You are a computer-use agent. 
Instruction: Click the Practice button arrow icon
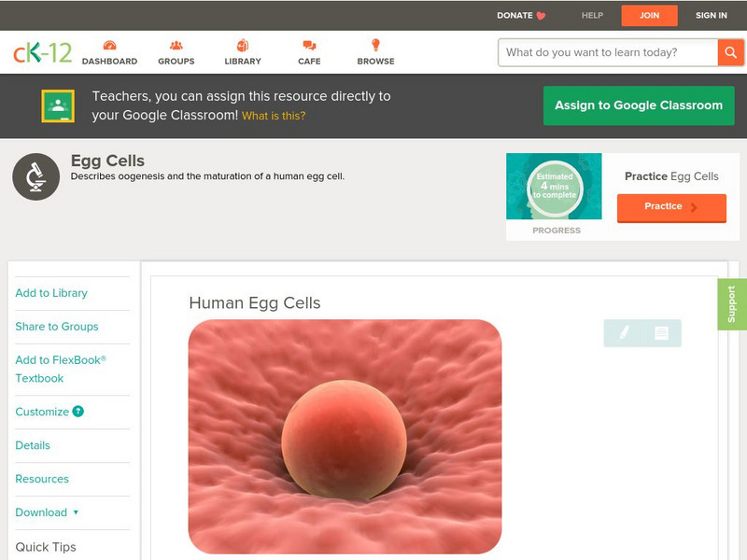click(x=694, y=207)
